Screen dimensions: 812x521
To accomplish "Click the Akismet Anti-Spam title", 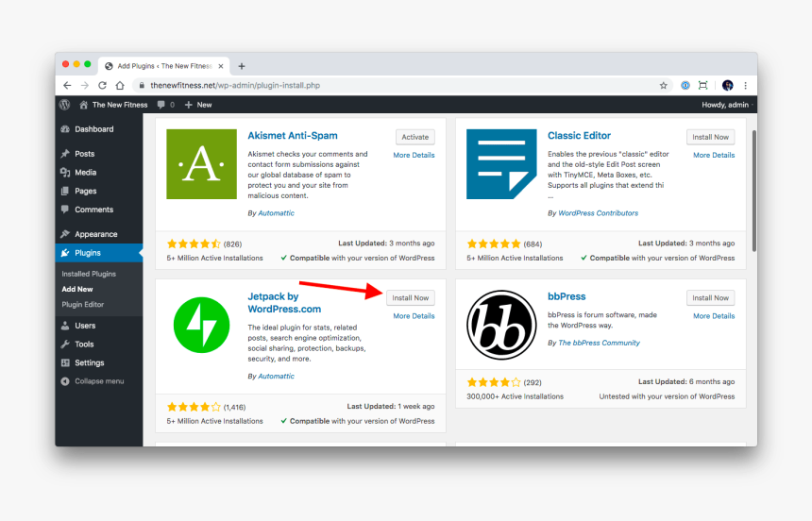I will coord(293,136).
